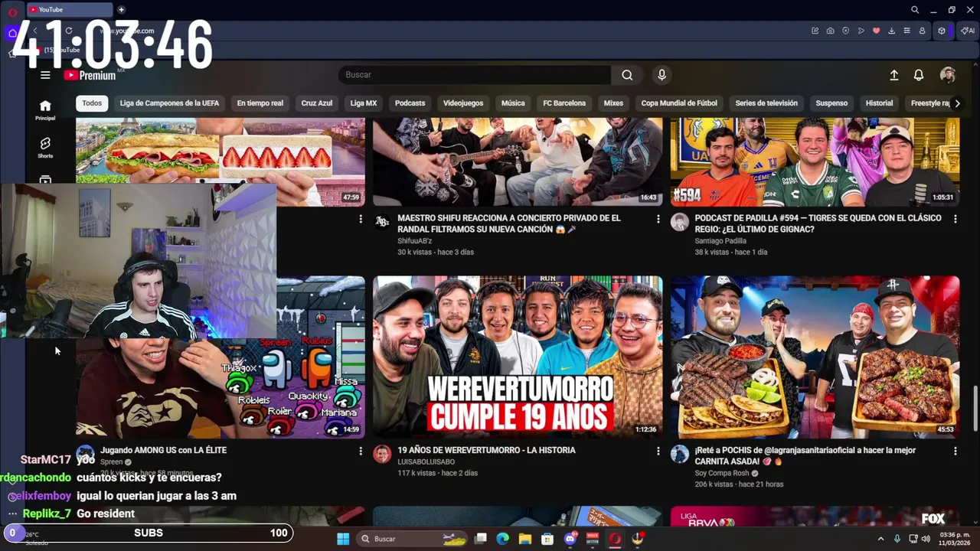
Task: Click the search magnifier button on YouTube
Action: (x=627, y=75)
